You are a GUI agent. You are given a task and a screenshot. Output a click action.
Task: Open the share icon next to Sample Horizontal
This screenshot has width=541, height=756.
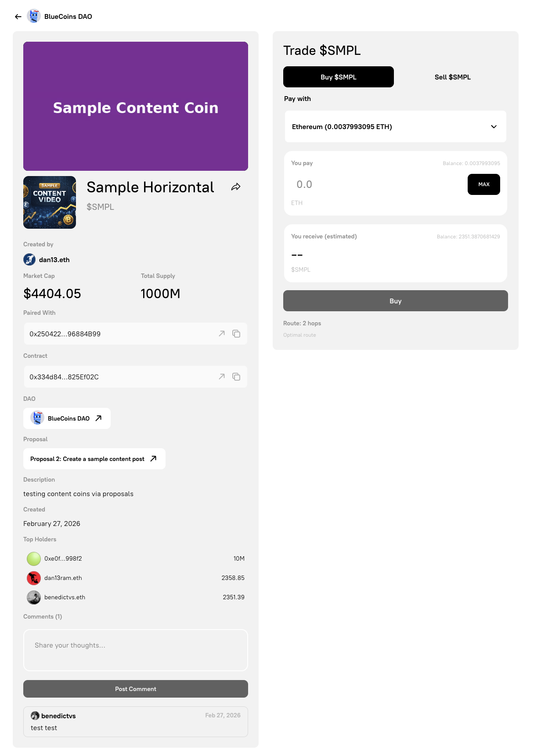(236, 186)
